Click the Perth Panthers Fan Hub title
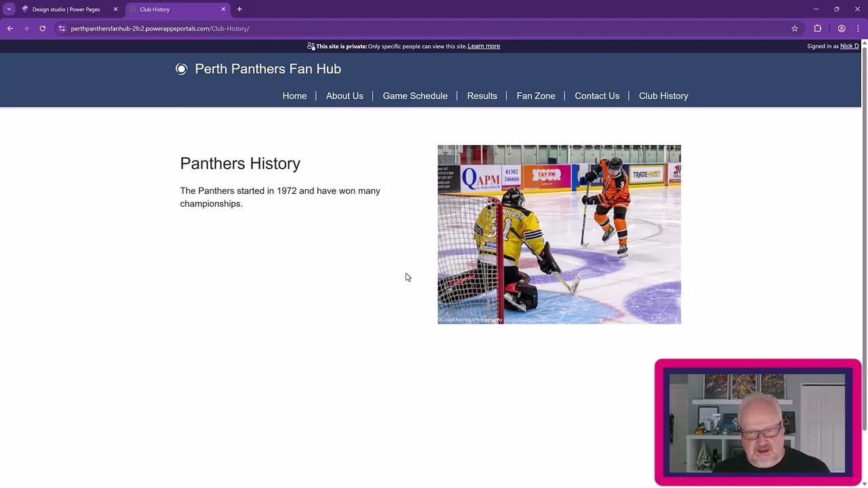The height and width of the screenshot is (488, 868). click(268, 69)
